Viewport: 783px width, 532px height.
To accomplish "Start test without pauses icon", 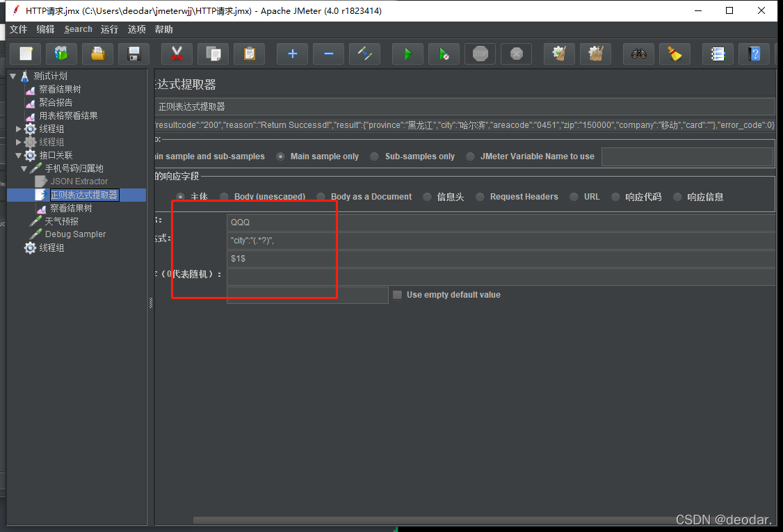I will pyautogui.click(x=444, y=54).
